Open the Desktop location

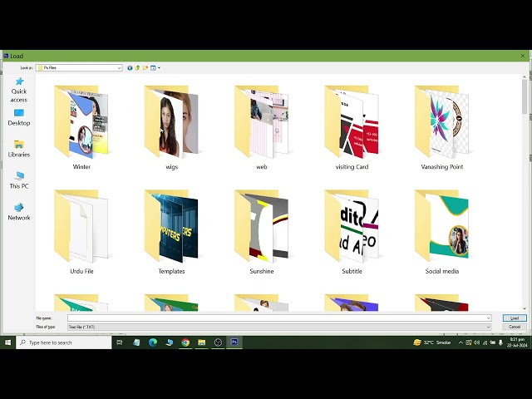(x=19, y=117)
